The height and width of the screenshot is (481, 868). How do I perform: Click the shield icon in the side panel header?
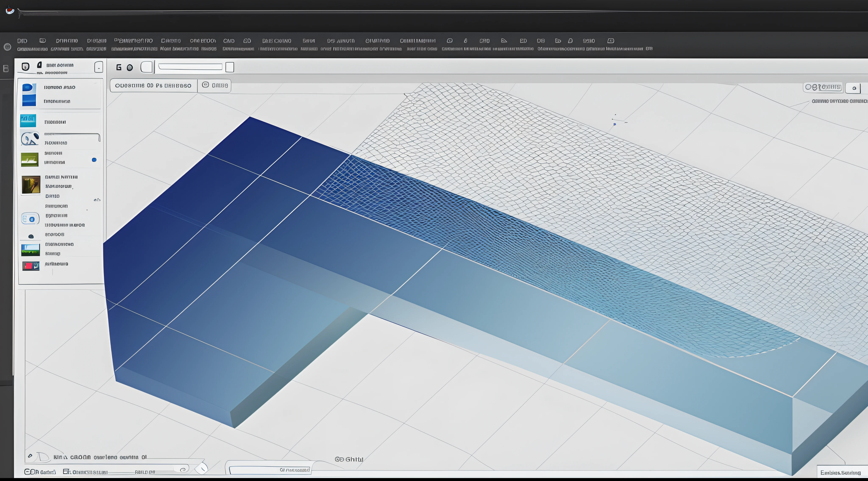click(26, 66)
